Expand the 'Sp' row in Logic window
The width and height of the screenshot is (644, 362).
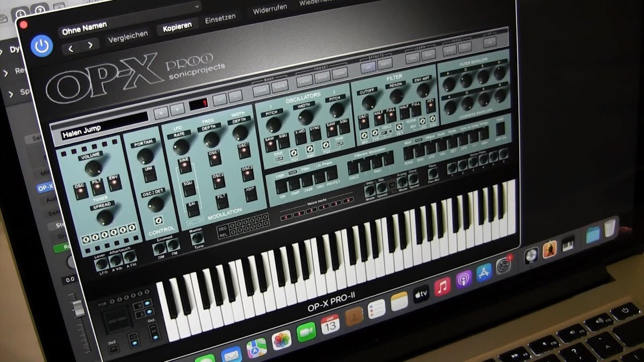coord(11,94)
